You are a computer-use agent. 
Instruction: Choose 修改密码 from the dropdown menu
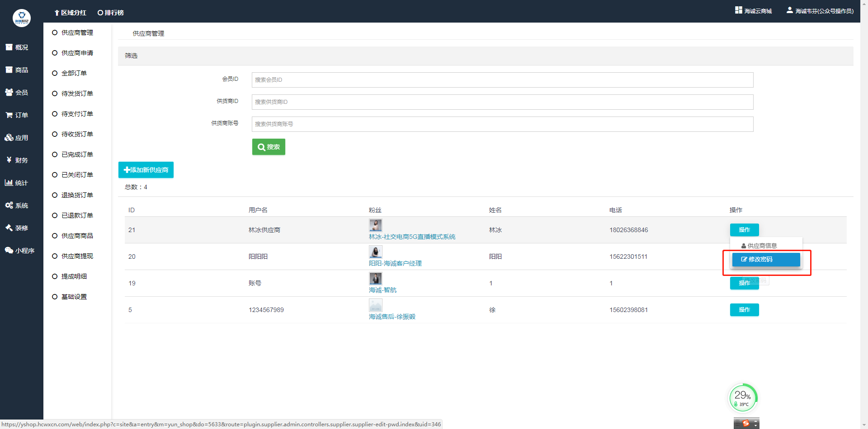coord(766,260)
